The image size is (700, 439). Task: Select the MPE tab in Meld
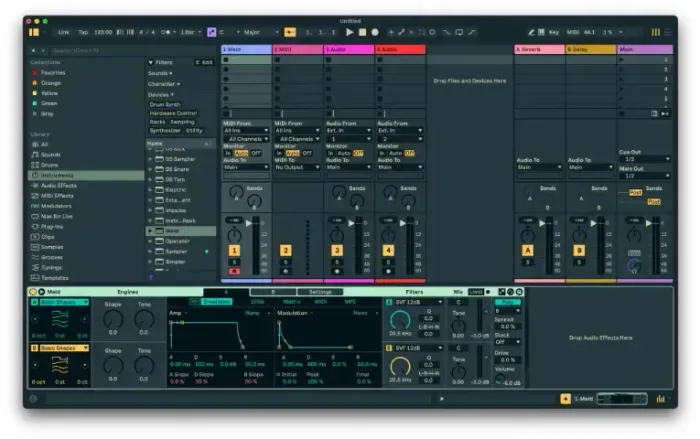350,302
